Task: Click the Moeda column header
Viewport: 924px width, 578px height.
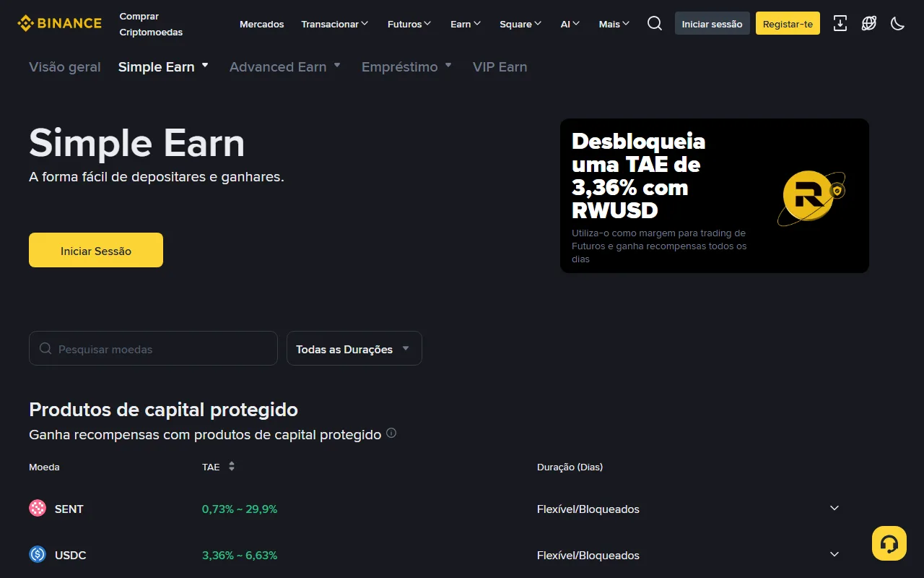Action: 44,467
